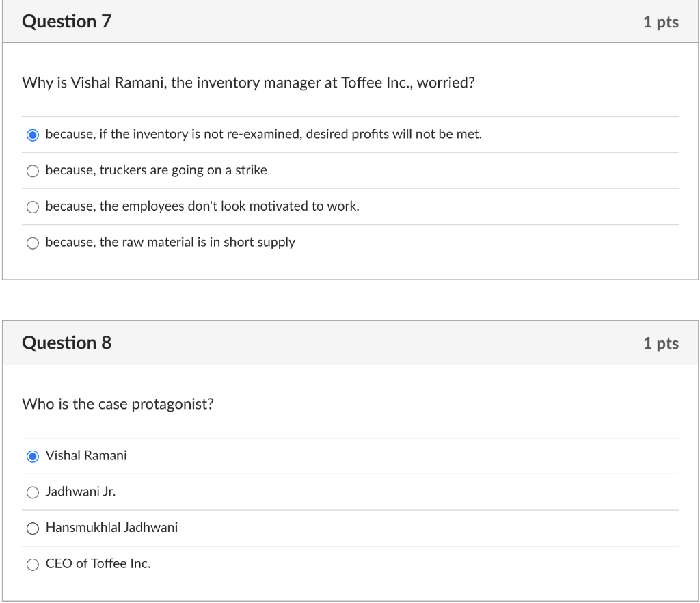700x603 pixels.
Task: Click the Question 7 heading
Action: tap(66, 22)
